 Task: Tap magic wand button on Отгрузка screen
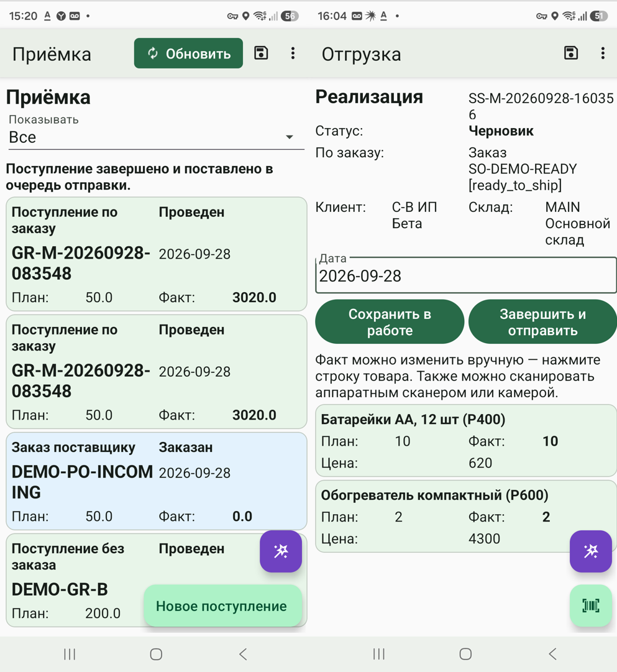coord(590,551)
